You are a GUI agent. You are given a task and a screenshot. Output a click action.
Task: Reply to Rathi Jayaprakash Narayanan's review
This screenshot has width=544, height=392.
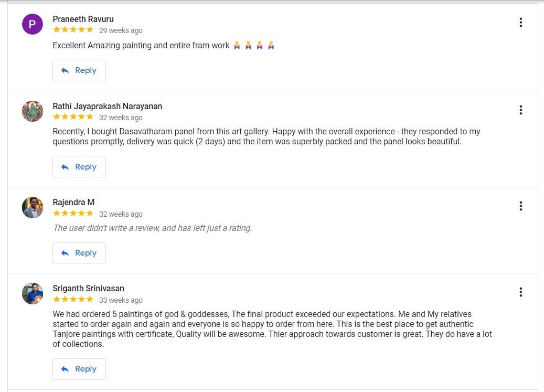pyautogui.click(x=79, y=167)
